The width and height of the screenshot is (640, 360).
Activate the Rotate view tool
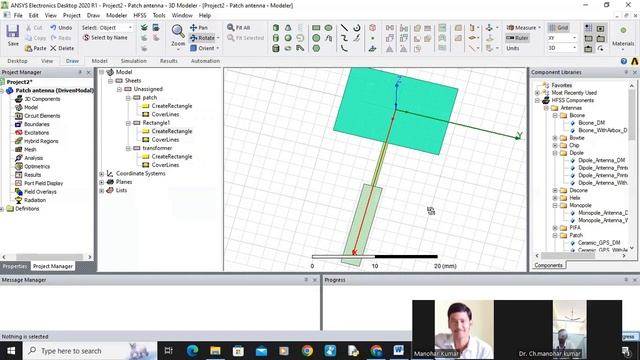tap(202, 38)
